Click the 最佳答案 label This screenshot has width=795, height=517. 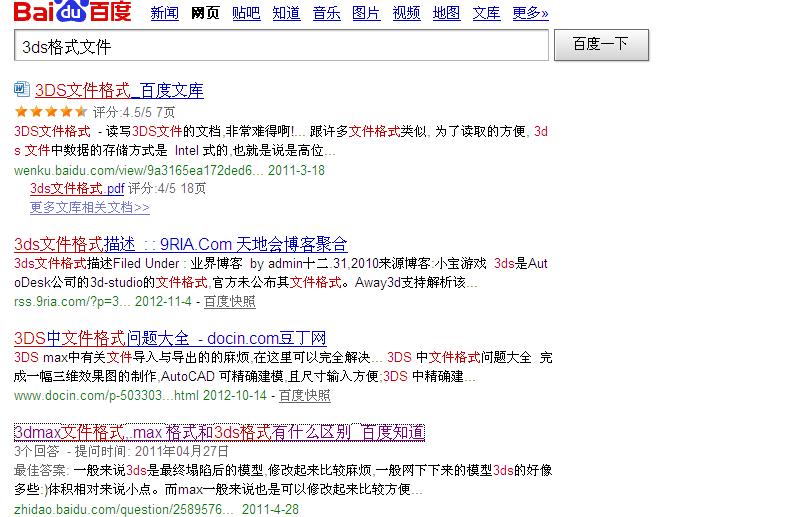(x=41, y=470)
